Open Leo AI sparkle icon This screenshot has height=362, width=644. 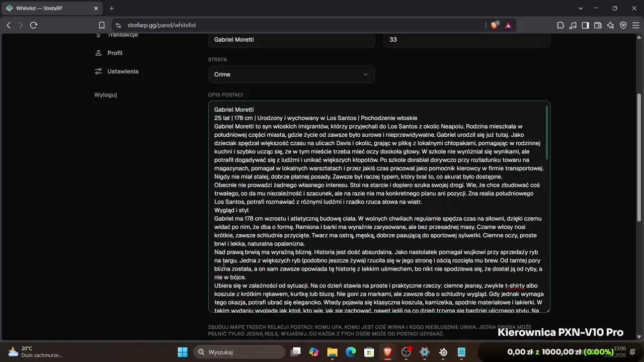(610, 25)
